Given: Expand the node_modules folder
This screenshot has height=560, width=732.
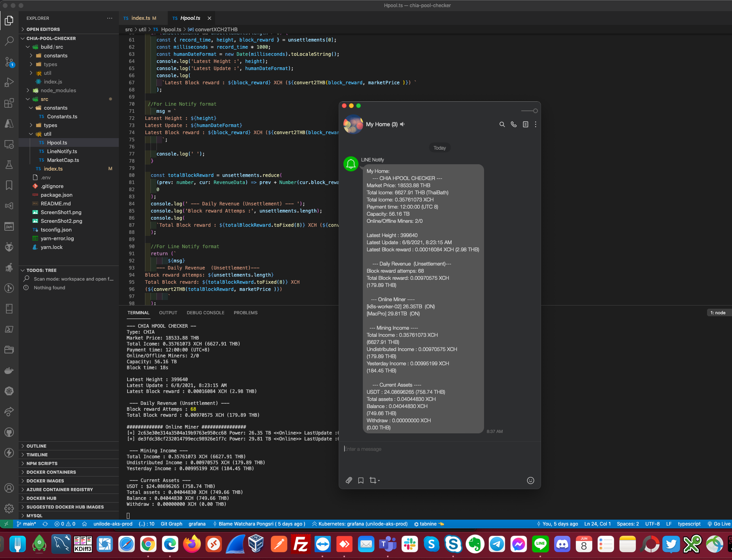Looking at the screenshot, I should point(58,91).
